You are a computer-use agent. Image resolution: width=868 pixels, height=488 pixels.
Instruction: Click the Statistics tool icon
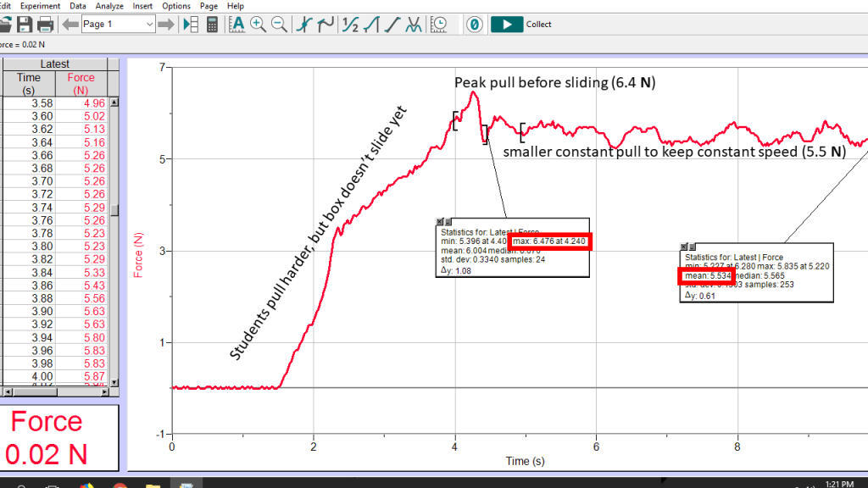point(349,25)
